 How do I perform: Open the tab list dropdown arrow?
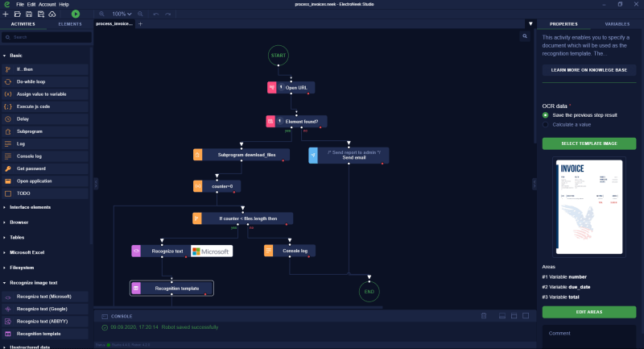pos(530,24)
